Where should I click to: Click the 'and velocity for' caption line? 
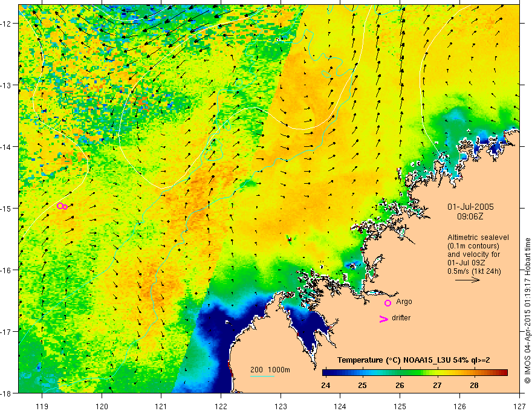coord(473,254)
